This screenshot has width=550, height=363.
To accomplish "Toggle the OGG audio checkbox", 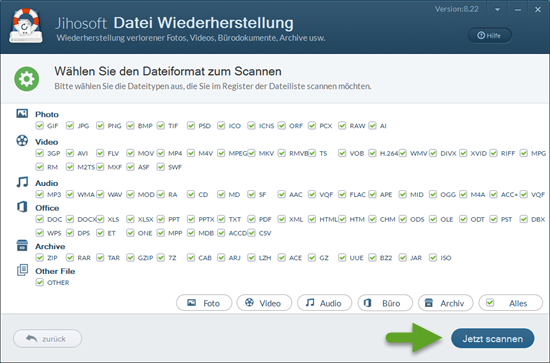I will [433, 194].
